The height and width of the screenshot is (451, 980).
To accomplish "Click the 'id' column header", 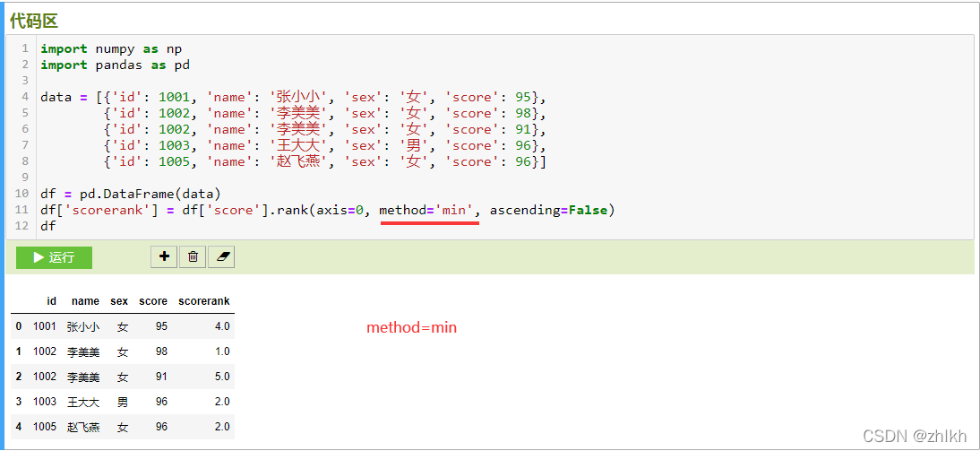I will coord(51,301).
